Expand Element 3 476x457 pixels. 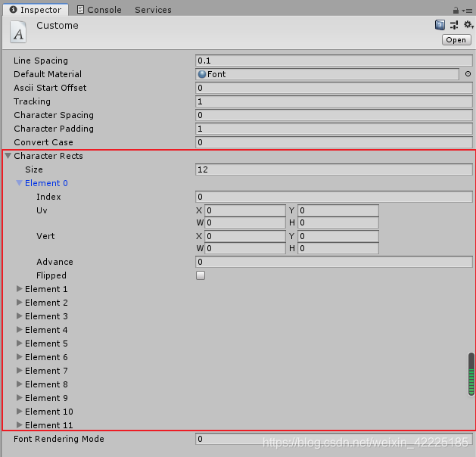point(19,316)
